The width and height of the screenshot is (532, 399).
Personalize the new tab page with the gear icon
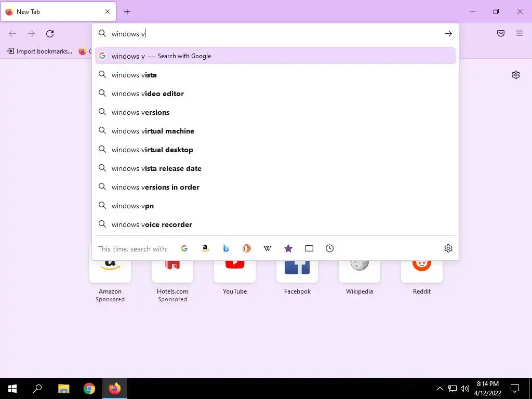516,75
